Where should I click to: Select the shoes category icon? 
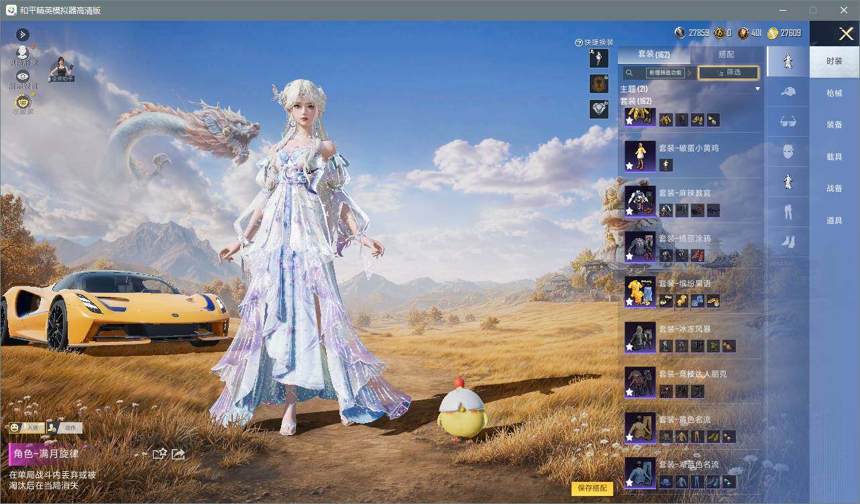[x=788, y=242]
